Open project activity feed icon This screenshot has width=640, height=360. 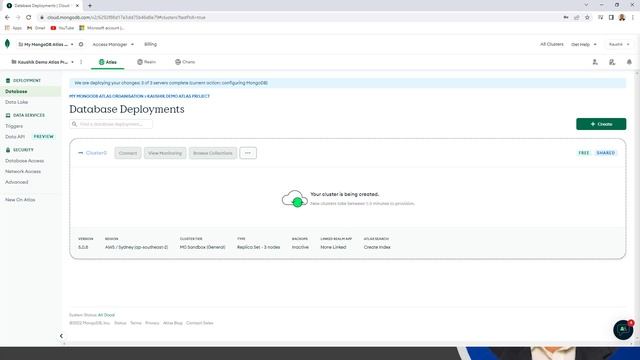[612, 62]
